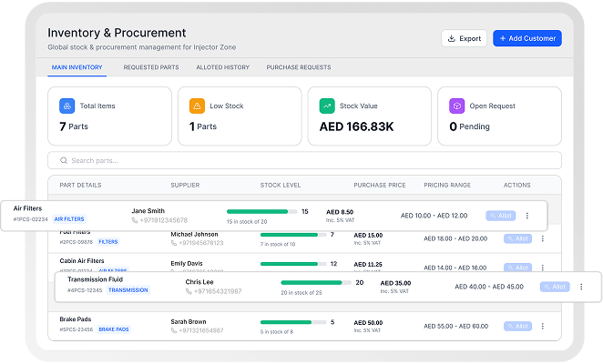The height and width of the screenshot is (364, 603).
Task: Click the Search parts input field
Action: 304,160
